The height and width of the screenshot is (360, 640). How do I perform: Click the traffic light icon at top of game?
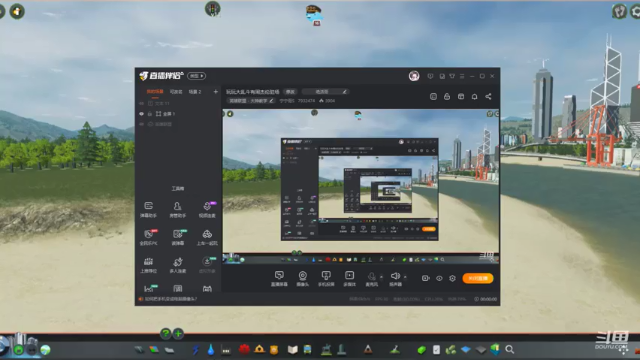tap(212, 9)
